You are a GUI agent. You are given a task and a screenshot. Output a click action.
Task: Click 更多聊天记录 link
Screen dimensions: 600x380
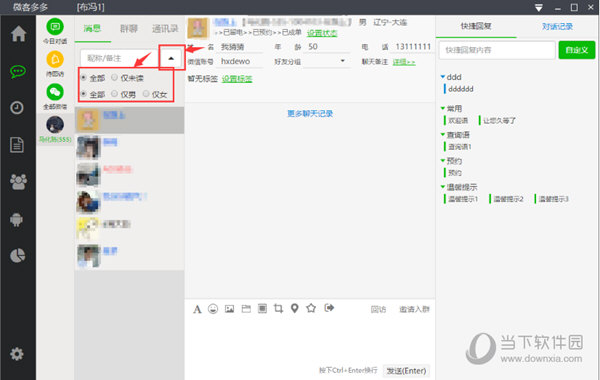pyautogui.click(x=310, y=114)
